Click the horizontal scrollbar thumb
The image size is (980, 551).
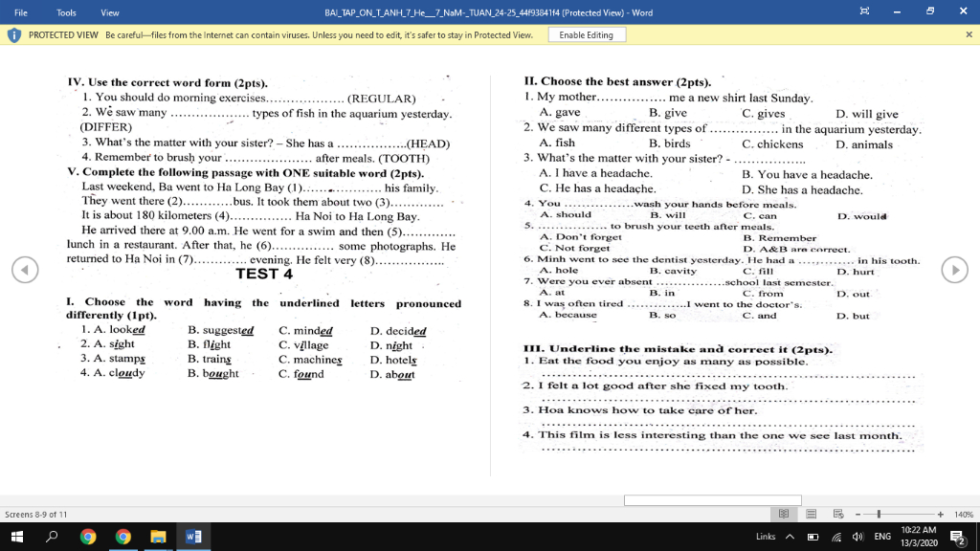click(712, 500)
